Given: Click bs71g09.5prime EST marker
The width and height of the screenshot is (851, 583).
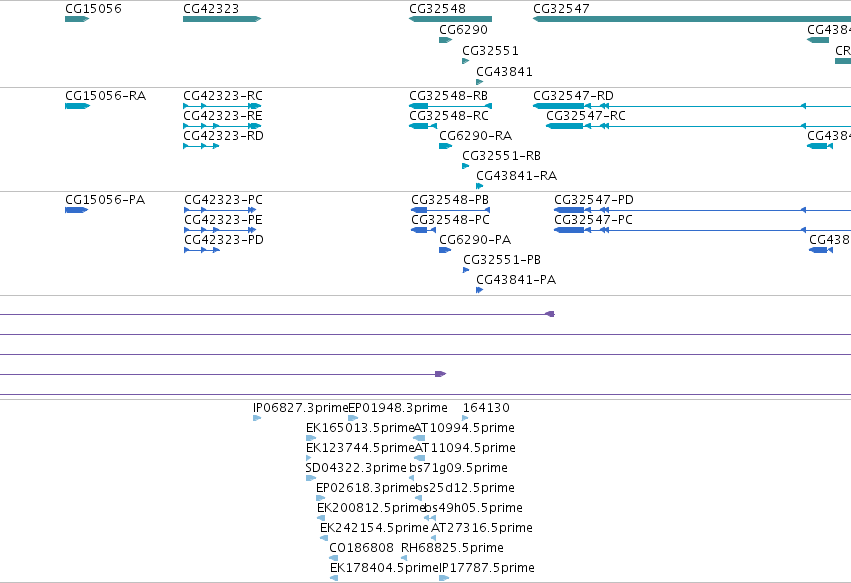Looking at the screenshot, I should tap(411, 478).
